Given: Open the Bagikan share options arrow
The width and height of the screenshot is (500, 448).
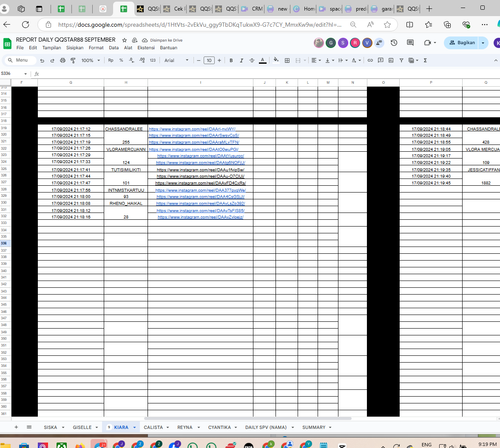Looking at the screenshot, I should pos(483,43).
